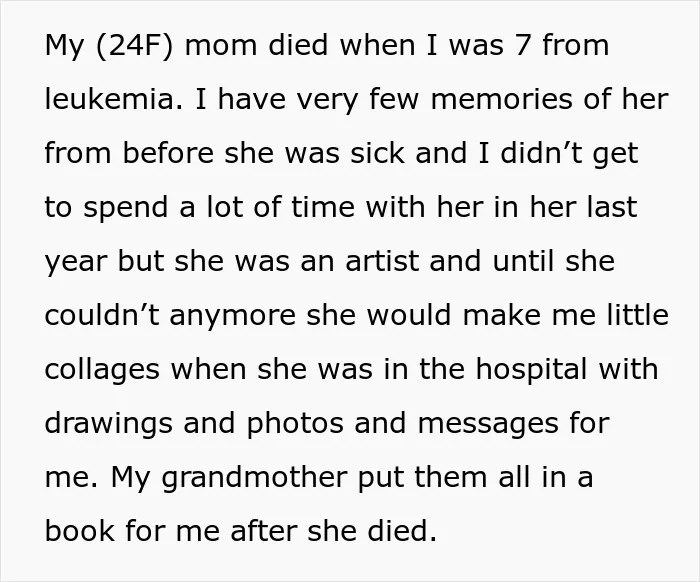Image resolution: width=700 pixels, height=582 pixels.
Task: Click the word "drawings" in the paragraph
Action: tap(108, 424)
